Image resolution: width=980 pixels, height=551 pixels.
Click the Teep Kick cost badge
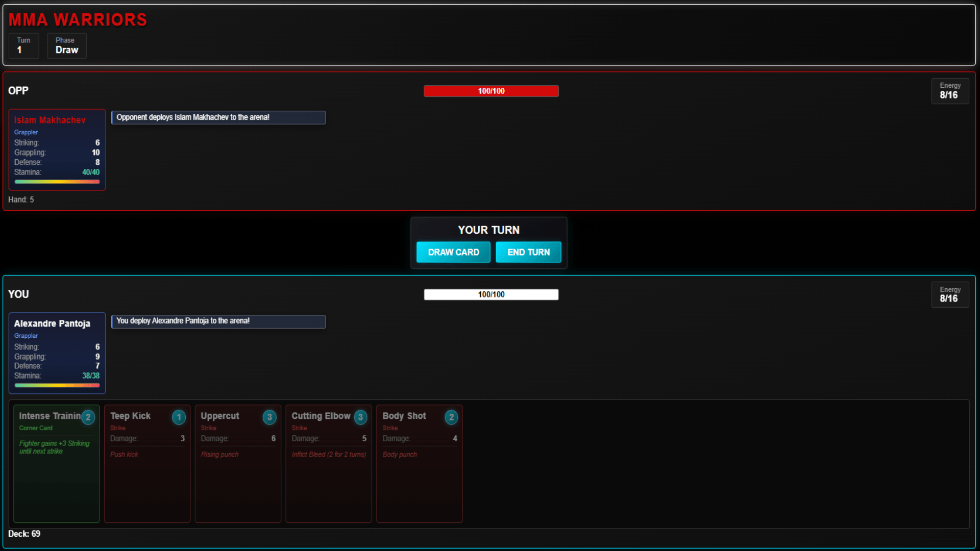pyautogui.click(x=179, y=417)
